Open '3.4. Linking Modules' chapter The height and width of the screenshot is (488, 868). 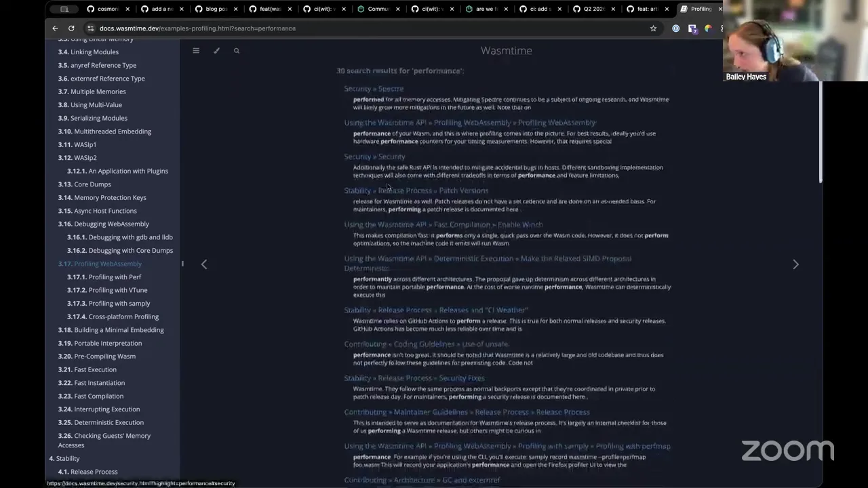click(88, 52)
